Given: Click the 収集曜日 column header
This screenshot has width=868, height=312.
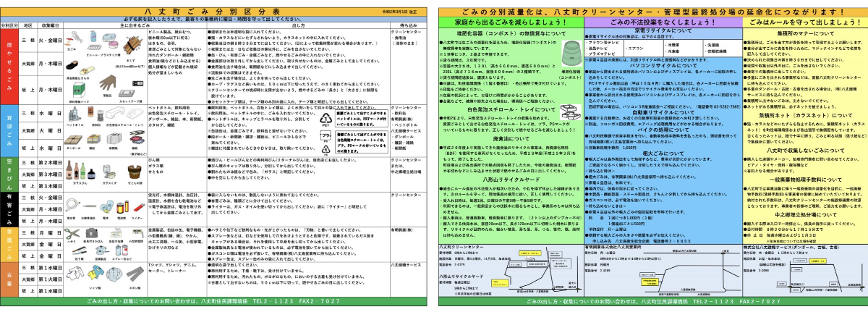Looking at the screenshot, I should pos(49,25).
